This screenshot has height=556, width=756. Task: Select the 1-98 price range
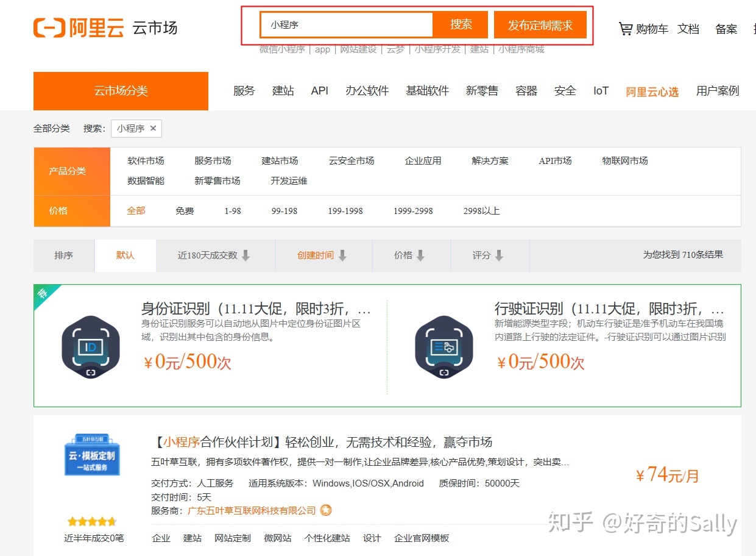(233, 211)
